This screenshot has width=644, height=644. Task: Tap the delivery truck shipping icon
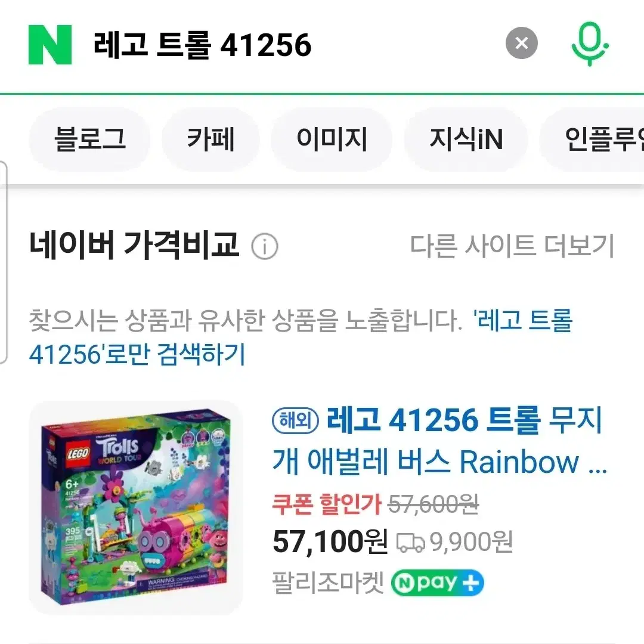pos(410,543)
